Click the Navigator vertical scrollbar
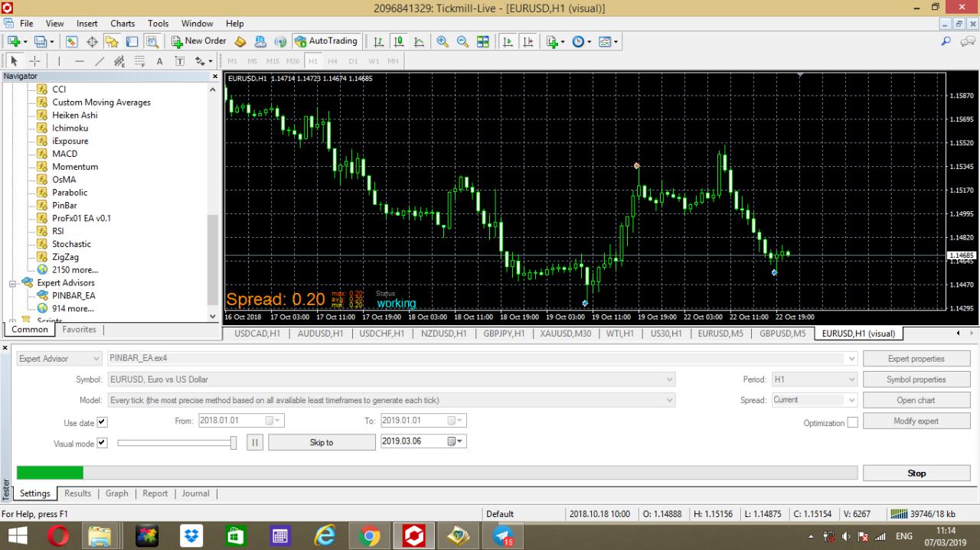 point(213,203)
